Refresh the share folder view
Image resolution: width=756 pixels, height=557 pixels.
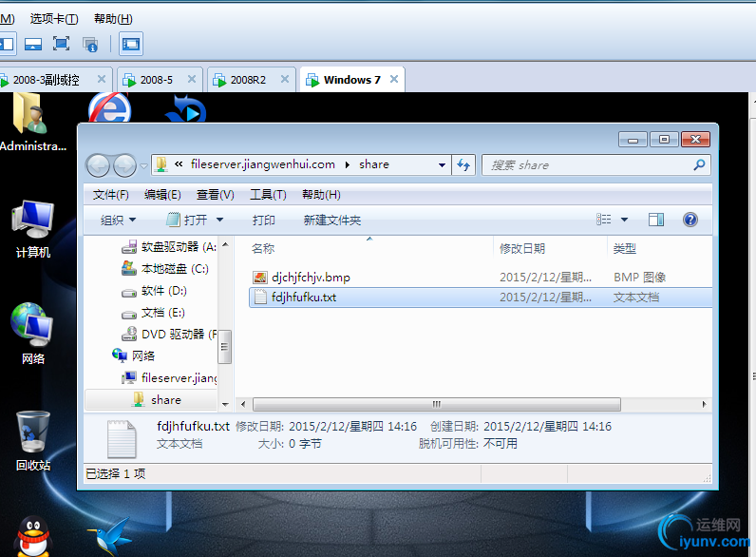463,165
